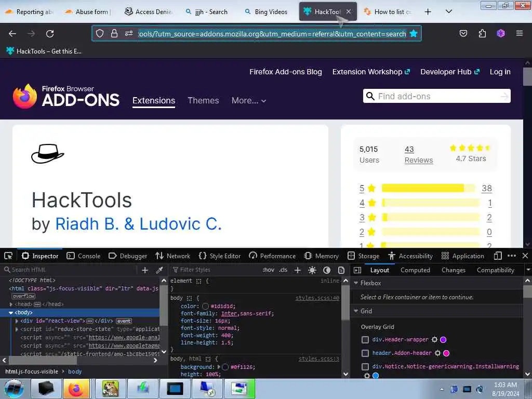Image resolution: width=532 pixels, height=399 pixels.
Task: Click the event badge on react-view div
Action: pyautogui.click(x=124, y=321)
